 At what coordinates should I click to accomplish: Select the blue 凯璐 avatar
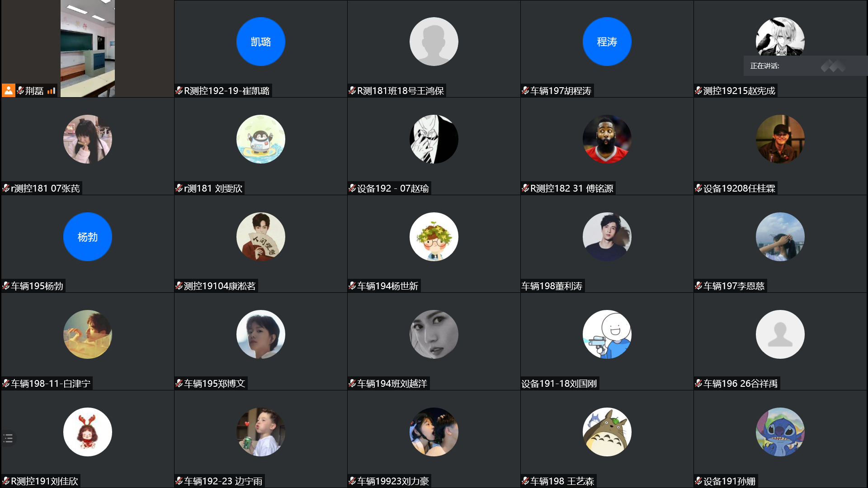(261, 42)
